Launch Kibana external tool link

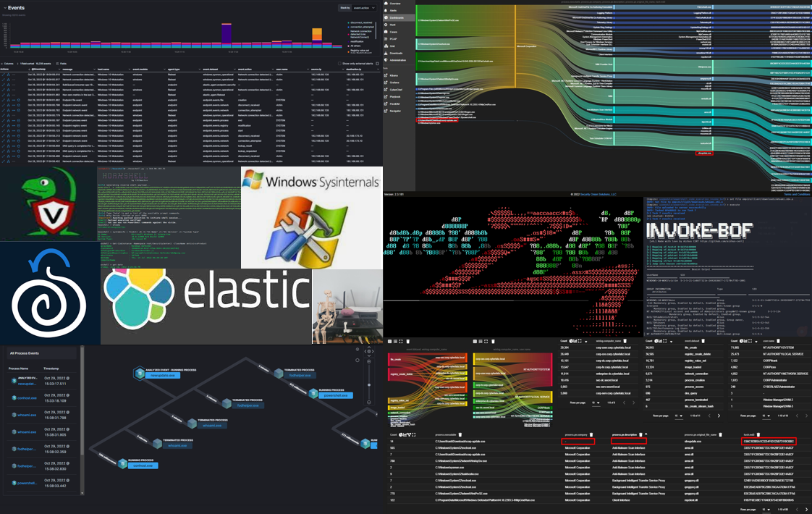coord(394,75)
